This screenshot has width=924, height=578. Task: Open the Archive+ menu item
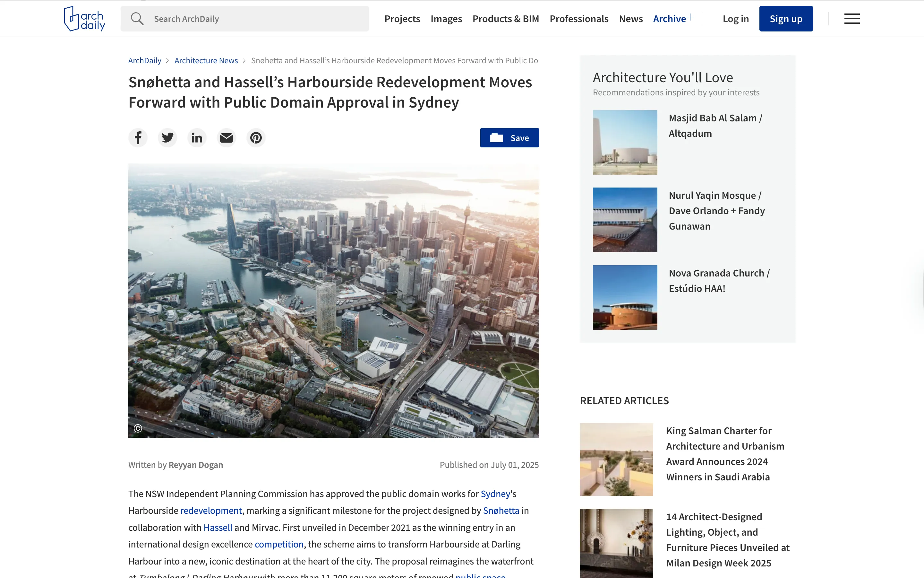click(x=673, y=18)
